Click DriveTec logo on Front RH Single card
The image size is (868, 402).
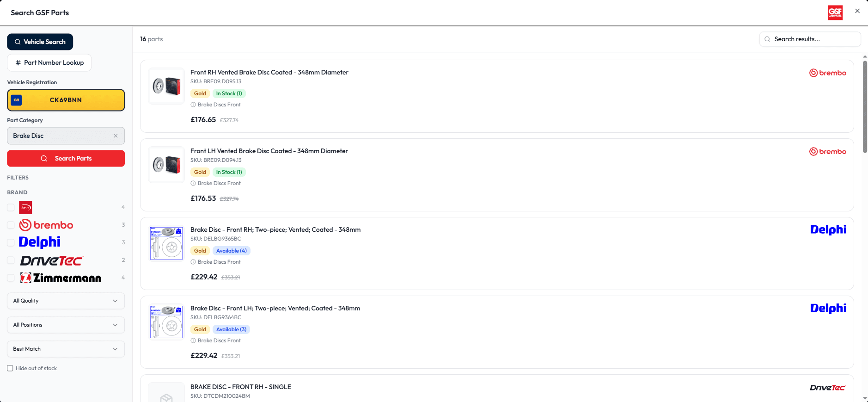(x=827, y=388)
